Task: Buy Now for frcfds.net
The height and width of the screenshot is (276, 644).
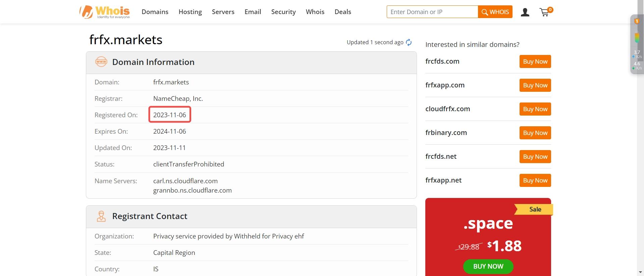Action: [x=535, y=157]
